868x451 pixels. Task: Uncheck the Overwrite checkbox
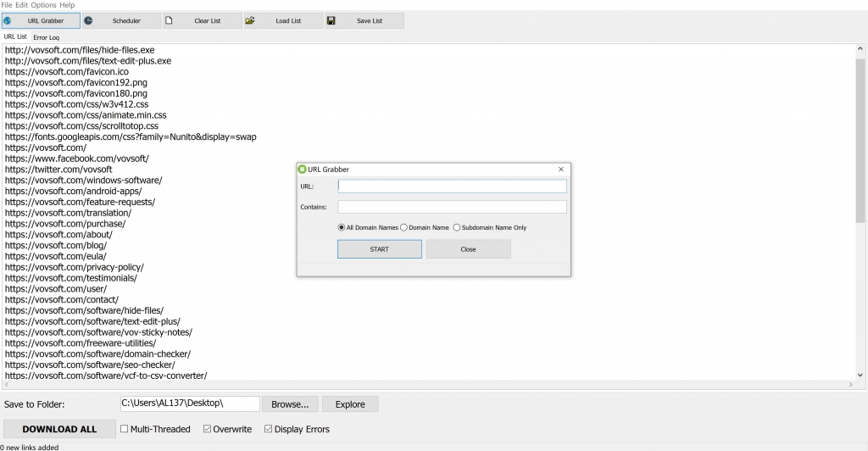pyautogui.click(x=207, y=429)
